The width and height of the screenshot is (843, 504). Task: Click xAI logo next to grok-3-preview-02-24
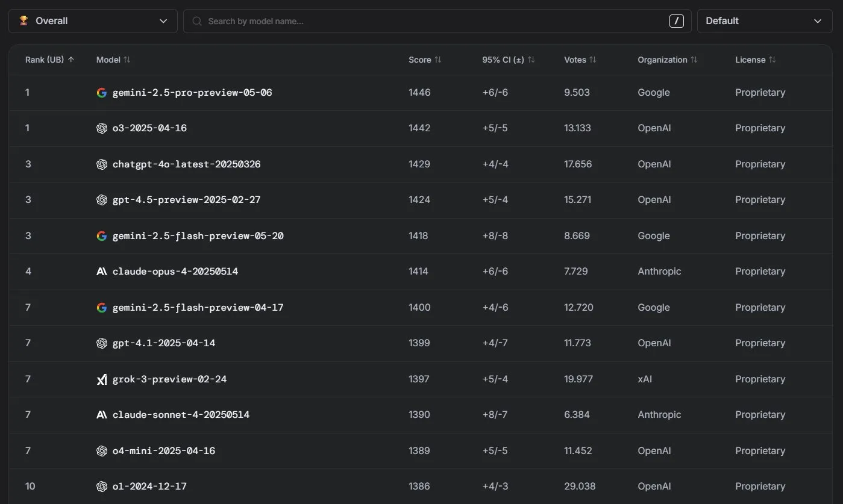(x=102, y=379)
